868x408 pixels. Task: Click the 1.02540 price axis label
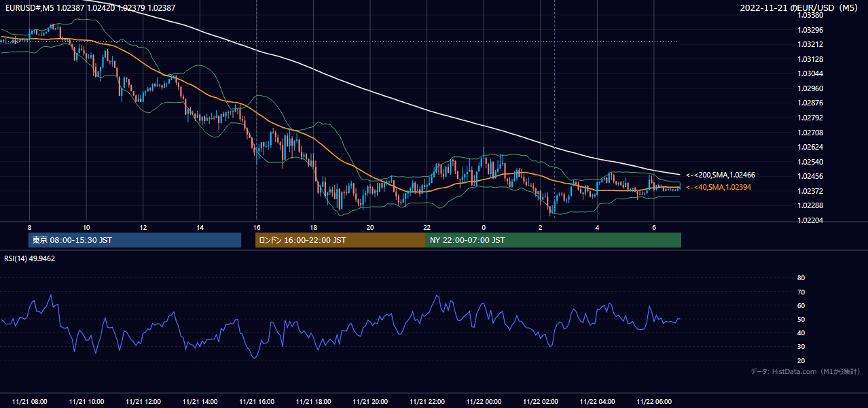[x=811, y=162]
